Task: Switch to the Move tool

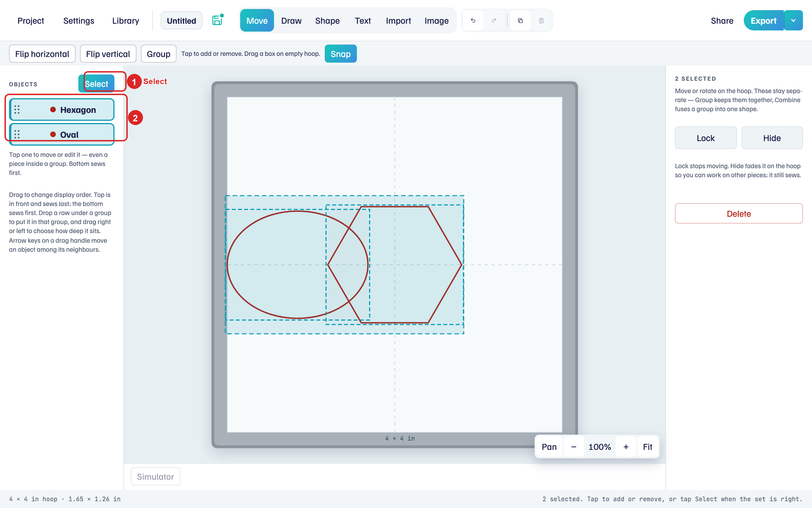Action: pos(257,21)
